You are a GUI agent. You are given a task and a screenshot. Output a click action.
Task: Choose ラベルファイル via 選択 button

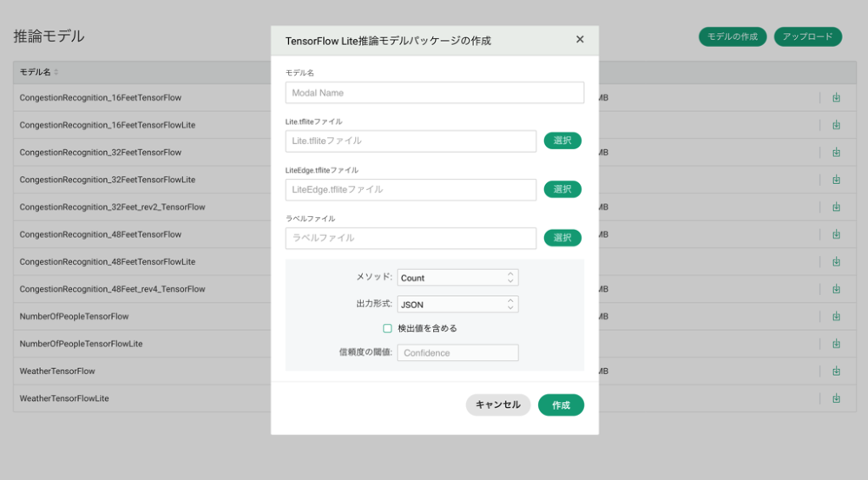562,238
